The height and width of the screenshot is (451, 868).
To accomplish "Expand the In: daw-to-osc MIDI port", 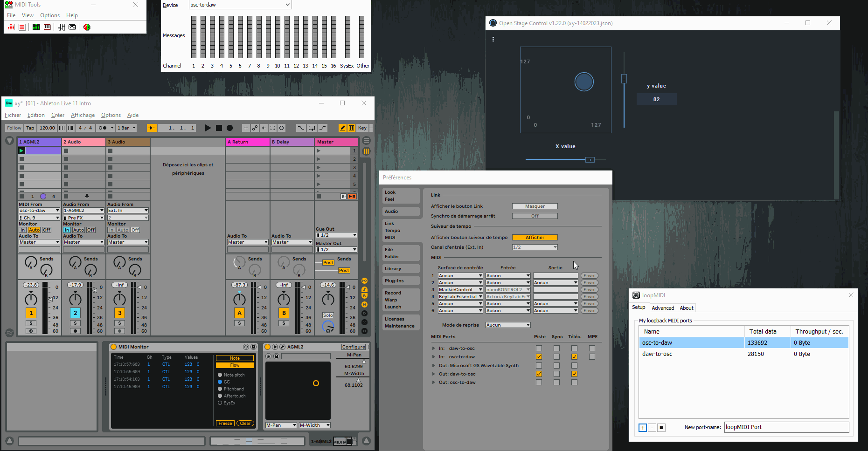I will click(x=434, y=348).
